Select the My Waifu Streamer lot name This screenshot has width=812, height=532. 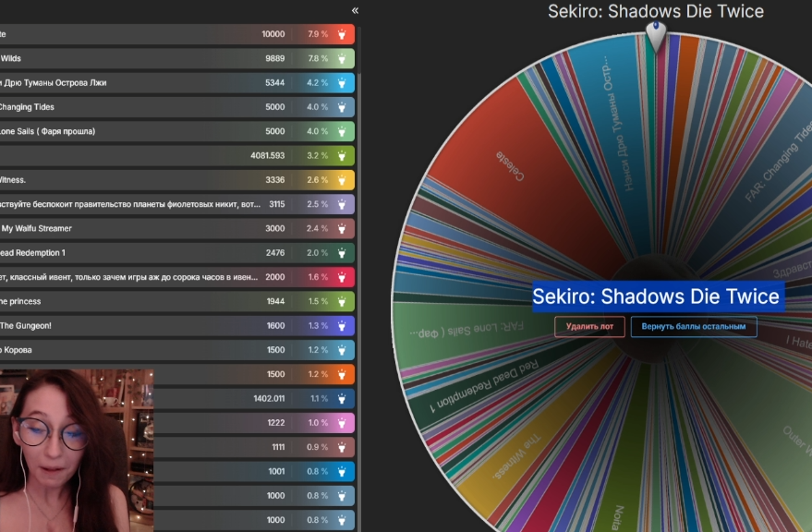pos(36,228)
